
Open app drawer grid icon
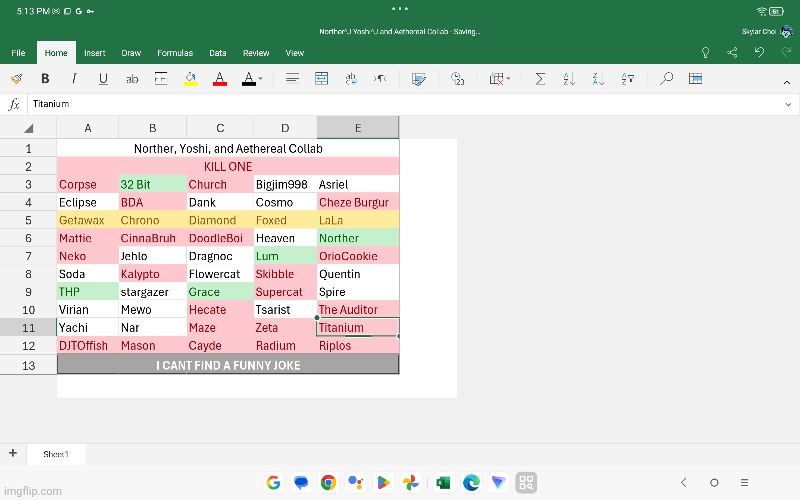[526, 482]
